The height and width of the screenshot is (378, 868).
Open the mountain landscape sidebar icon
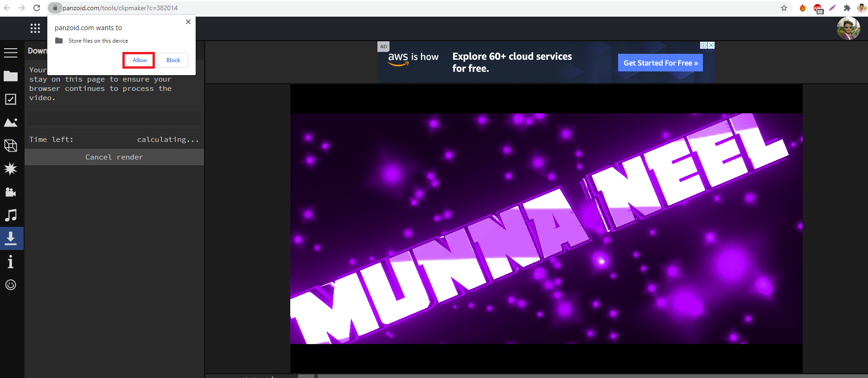[x=11, y=122]
